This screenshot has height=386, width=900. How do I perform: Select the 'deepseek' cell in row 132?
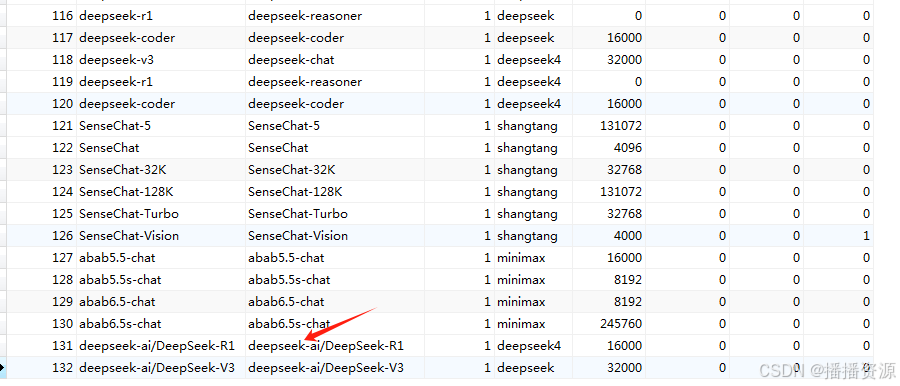526,368
